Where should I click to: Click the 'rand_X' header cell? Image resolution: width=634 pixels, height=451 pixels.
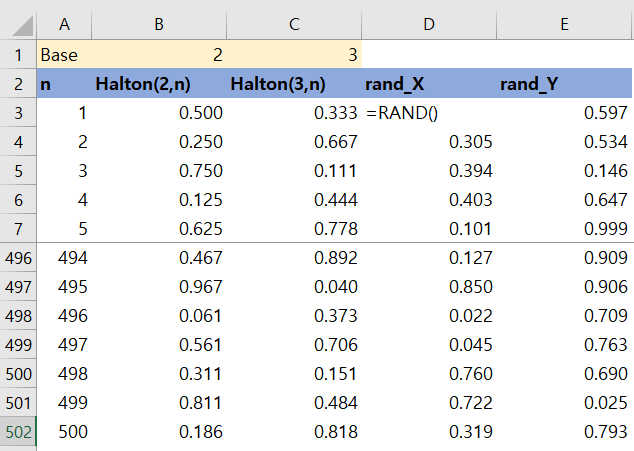pyautogui.click(x=429, y=84)
